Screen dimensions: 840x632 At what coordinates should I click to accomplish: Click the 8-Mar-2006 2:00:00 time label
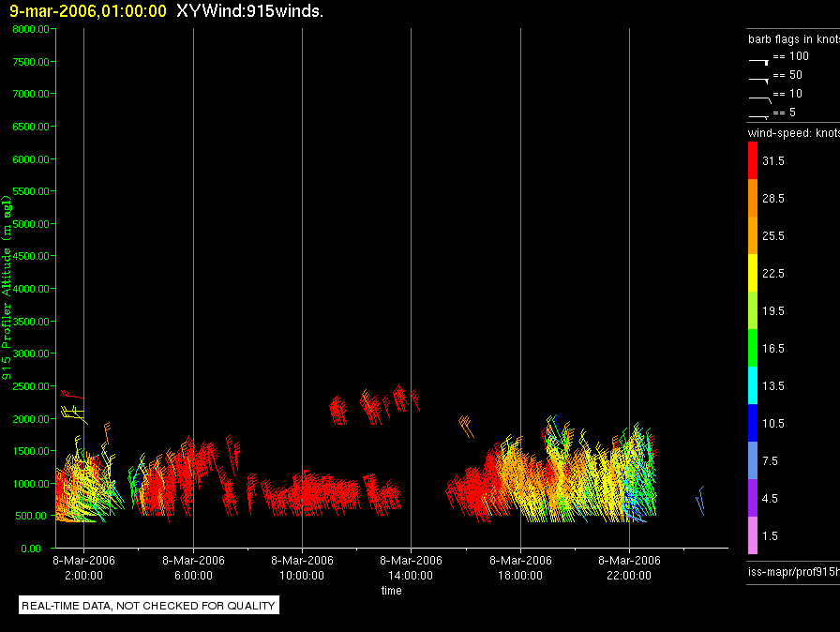tap(83, 567)
